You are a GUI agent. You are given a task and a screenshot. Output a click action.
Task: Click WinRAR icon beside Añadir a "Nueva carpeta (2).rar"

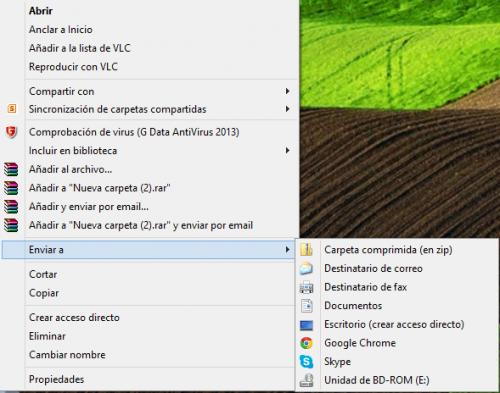coord(11,188)
